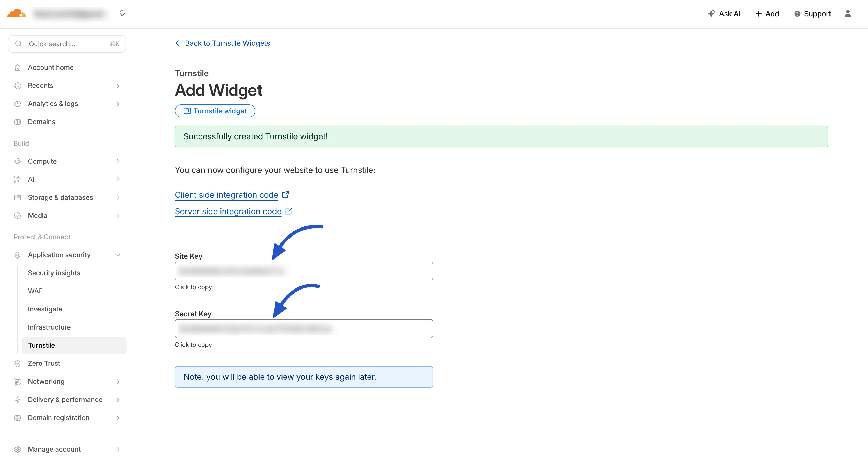Image resolution: width=868 pixels, height=457 pixels.
Task: Open the Client side integration code link
Action: [x=226, y=195]
